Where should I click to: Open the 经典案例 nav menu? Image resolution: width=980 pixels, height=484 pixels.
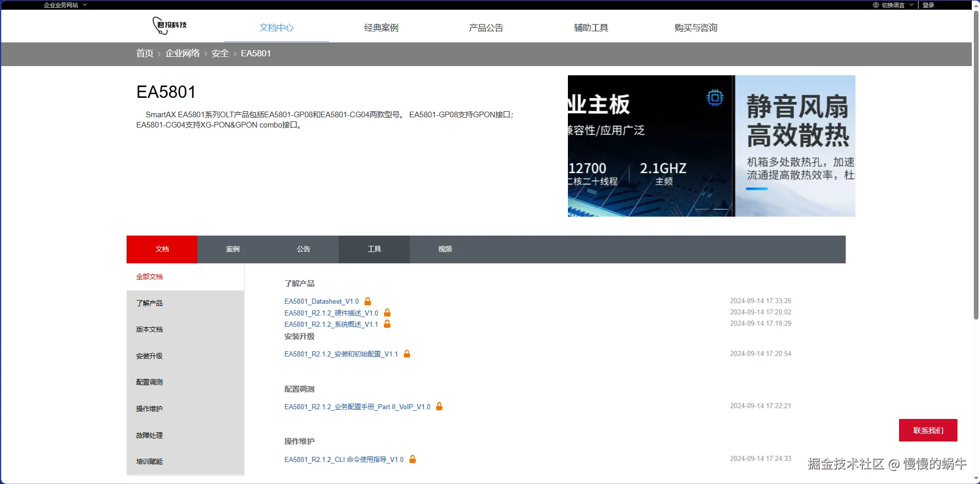(381, 28)
